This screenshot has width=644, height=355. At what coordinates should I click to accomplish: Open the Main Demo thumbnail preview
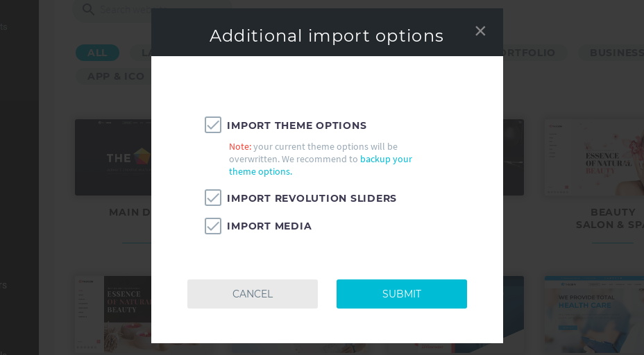click(112, 157)
